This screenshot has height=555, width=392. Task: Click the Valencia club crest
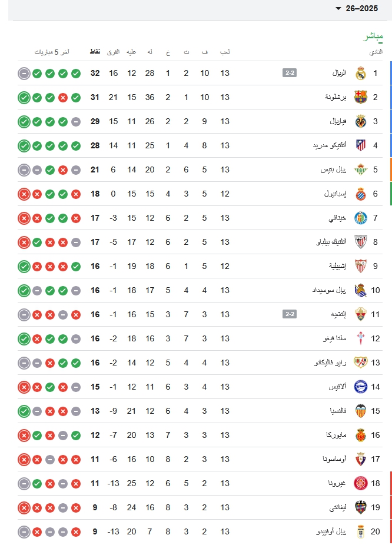[360, 411]
